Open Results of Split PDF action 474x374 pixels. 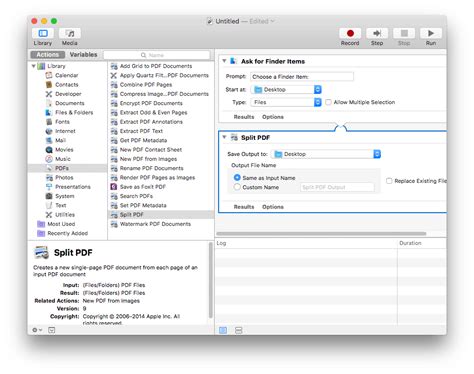[244, 207]
